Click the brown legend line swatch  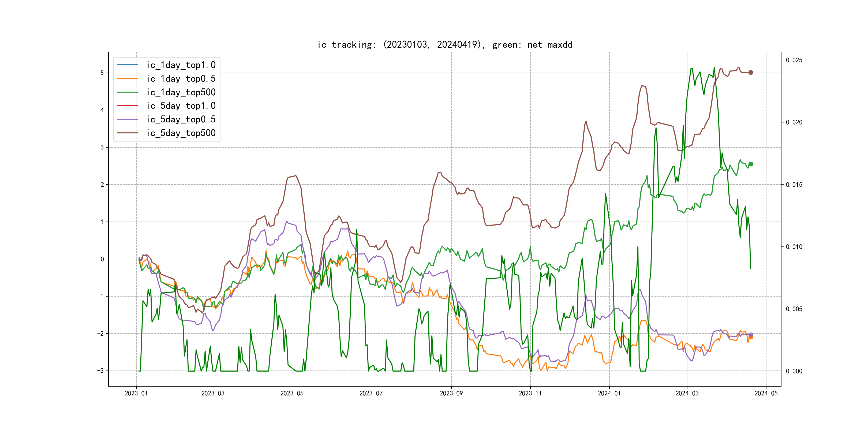pyautogui.click(x=127, y=133)
